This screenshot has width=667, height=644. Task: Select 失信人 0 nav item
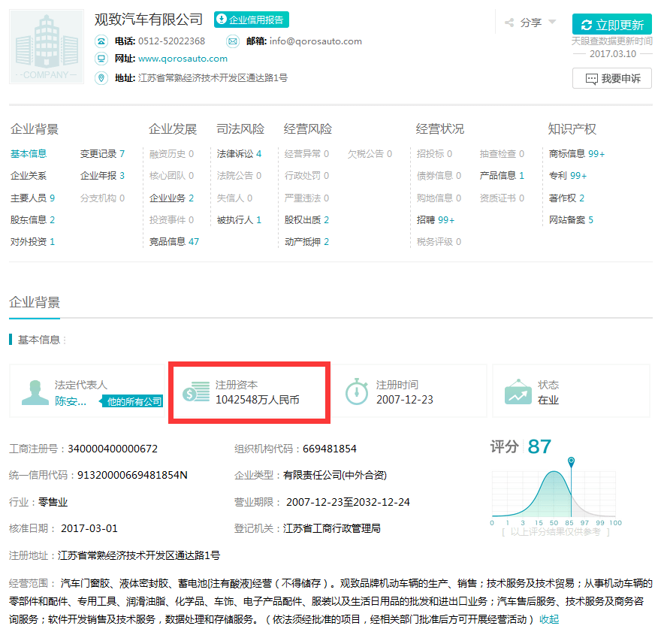235,198
